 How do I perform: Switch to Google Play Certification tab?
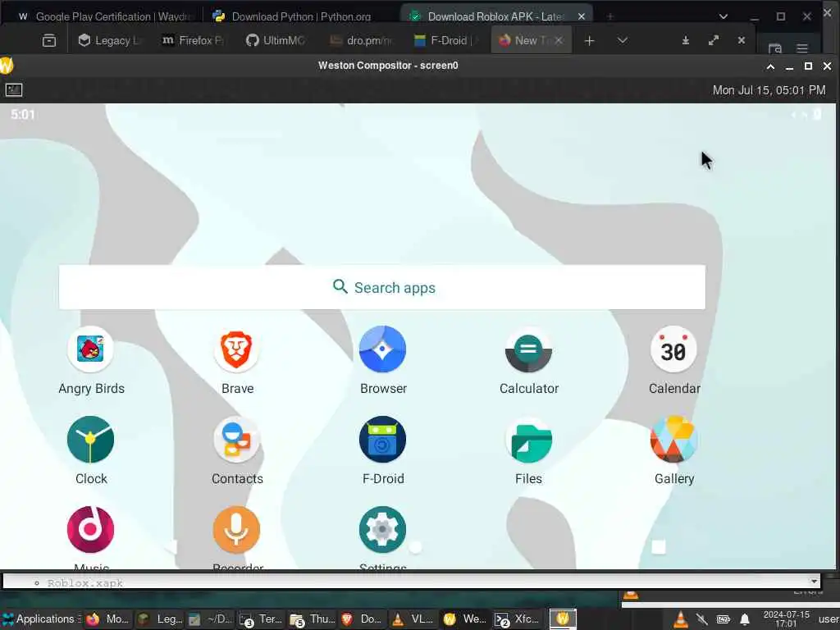(x=103, y=16)
